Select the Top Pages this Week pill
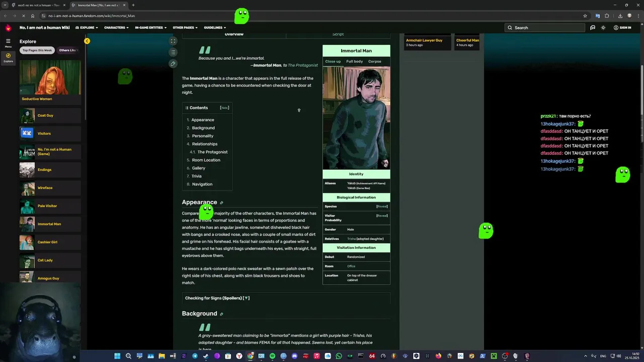This screenshot has height=362, width=644. pos(37,50)
